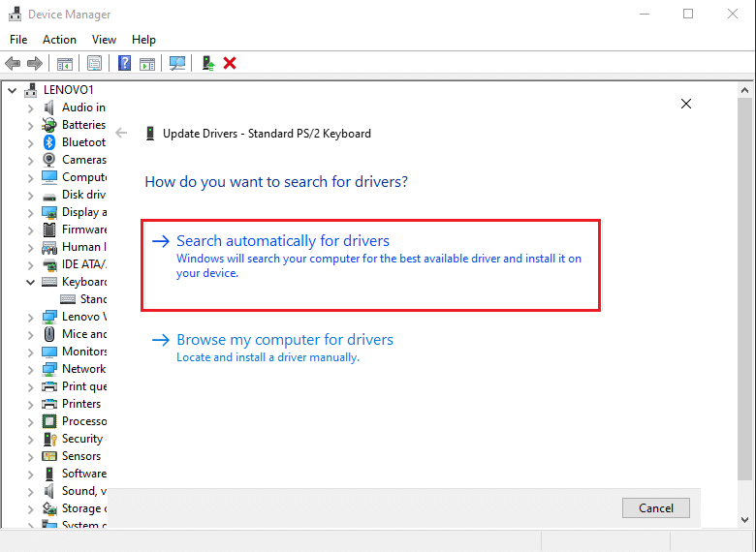
Task: Click the Forward arrow toolbar icon
Action: (x=35, y=63)
